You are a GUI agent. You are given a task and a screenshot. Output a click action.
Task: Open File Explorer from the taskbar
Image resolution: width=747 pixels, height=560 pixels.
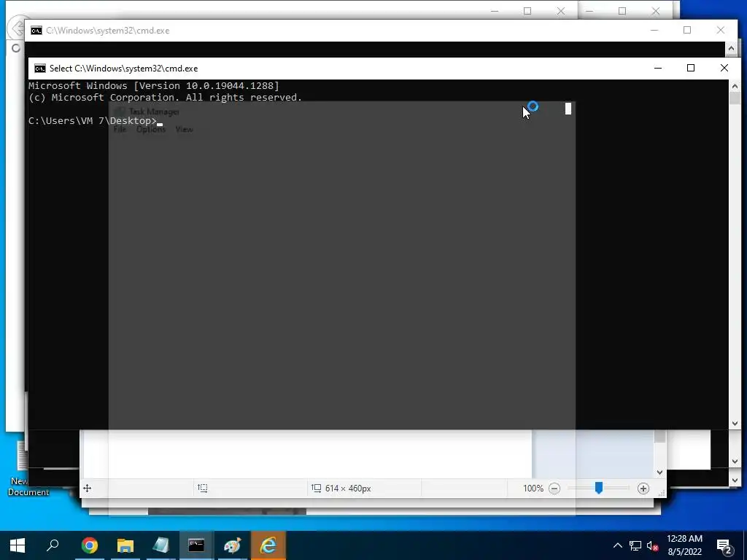point(125,545)
